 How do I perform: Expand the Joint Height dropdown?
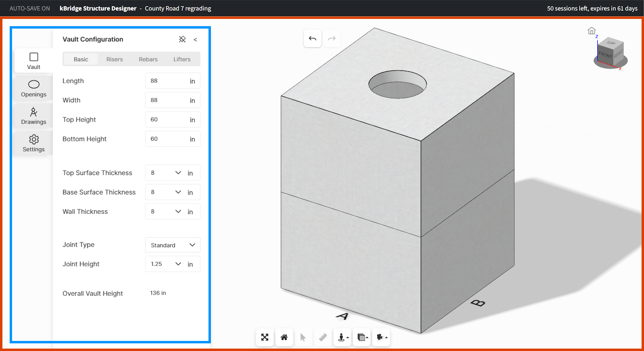[178, 264]
